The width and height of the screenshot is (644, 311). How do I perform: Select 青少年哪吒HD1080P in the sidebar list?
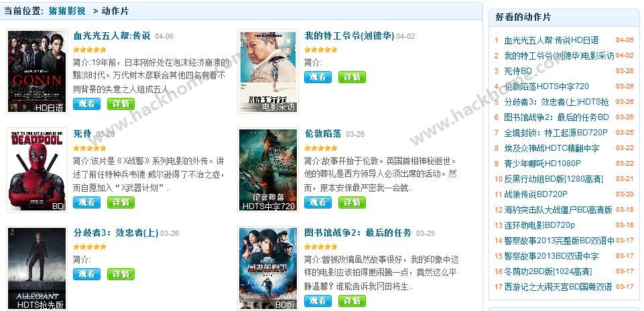[542, 164]
